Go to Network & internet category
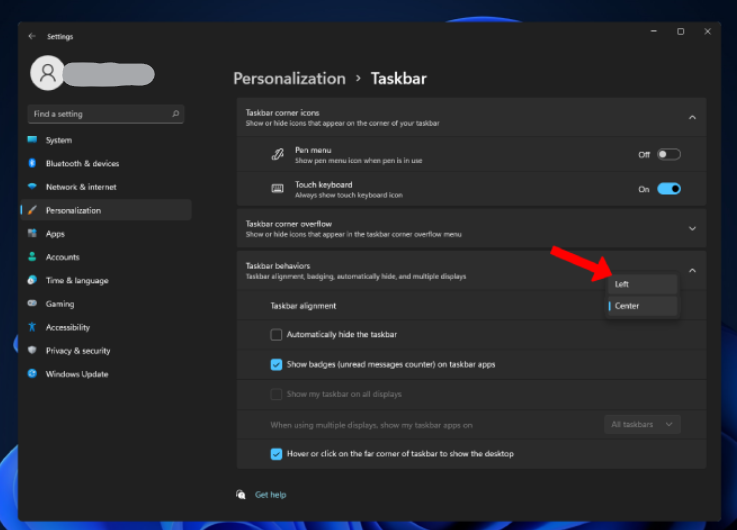The height and width of the screenshot is (530, 737). point(106,187)
